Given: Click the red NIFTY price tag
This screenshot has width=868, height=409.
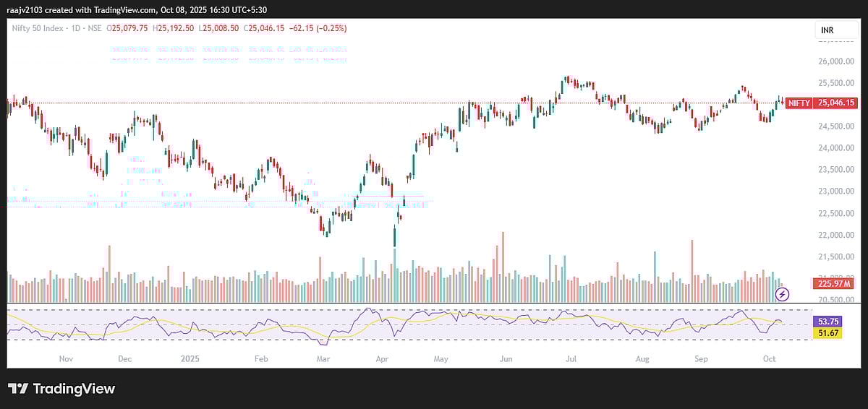Looking at the screenshot, I should click(799, 103).
